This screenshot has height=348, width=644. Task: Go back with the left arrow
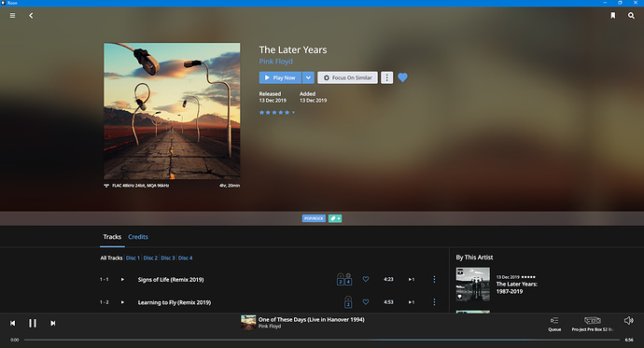coord(31,16)
